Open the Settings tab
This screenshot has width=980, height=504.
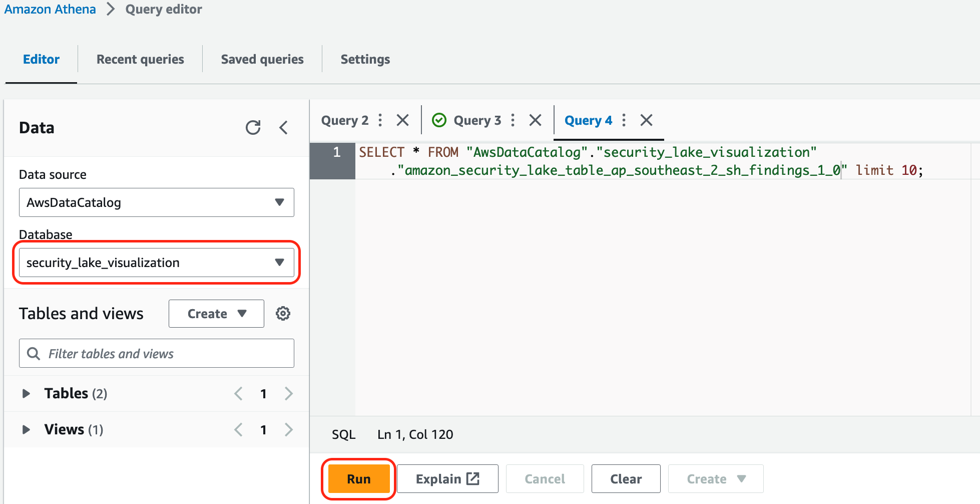tap(365, 59)
